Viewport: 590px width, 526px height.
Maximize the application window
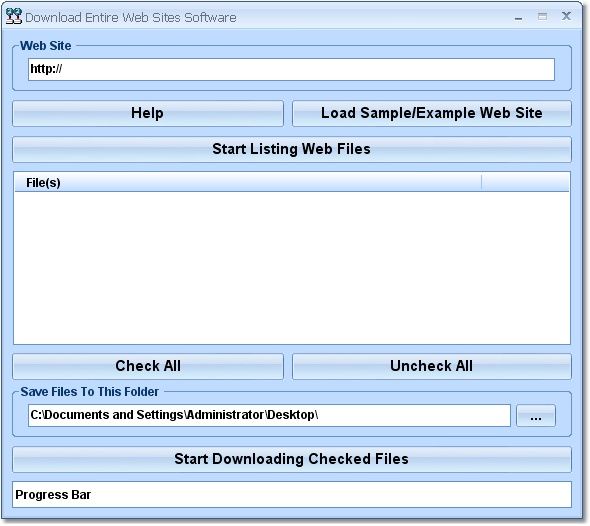[542, 17]
